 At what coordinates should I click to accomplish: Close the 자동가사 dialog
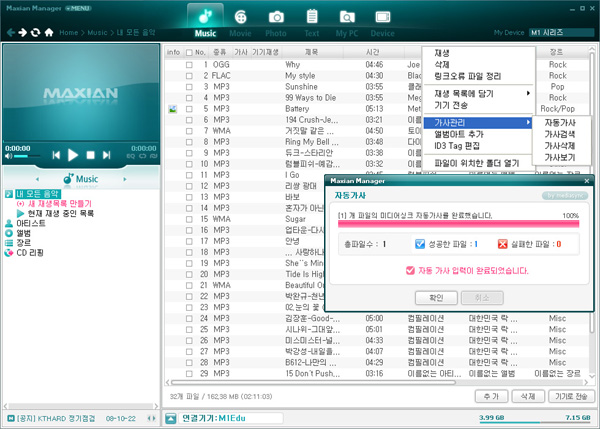(587, 181)
